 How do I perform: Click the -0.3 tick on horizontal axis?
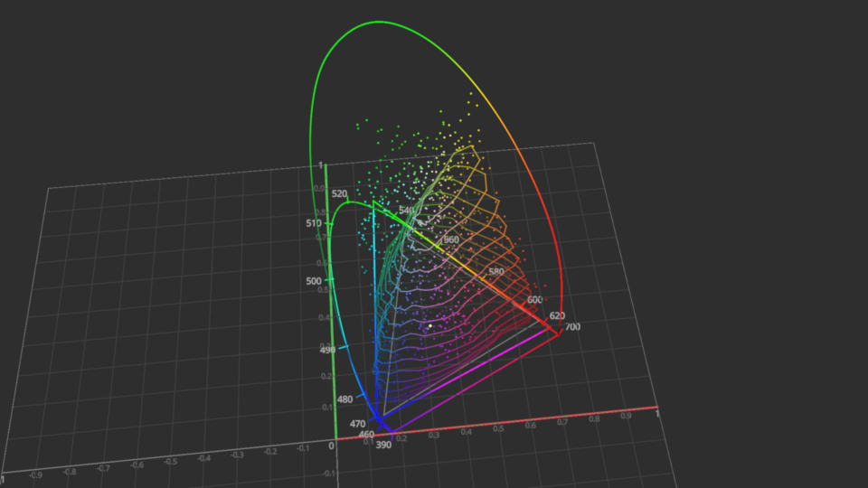pyautogui.click(x=237, y=455)
